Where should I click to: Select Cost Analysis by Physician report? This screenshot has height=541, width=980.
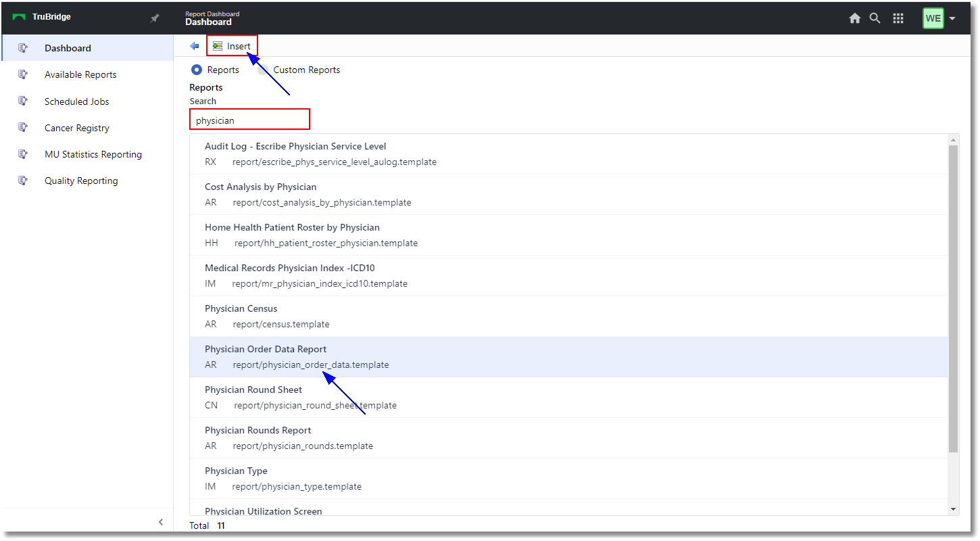(568, 195)
